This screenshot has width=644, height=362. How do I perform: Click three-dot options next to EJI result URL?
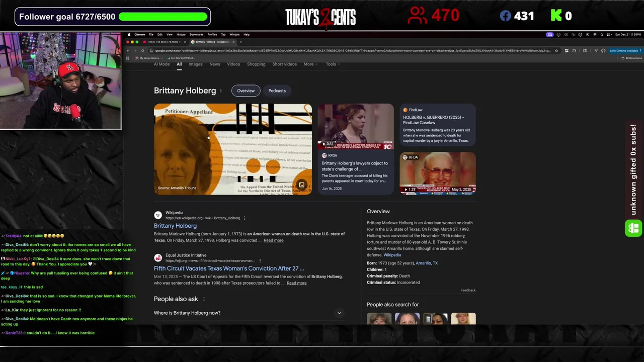coord(260,261)
